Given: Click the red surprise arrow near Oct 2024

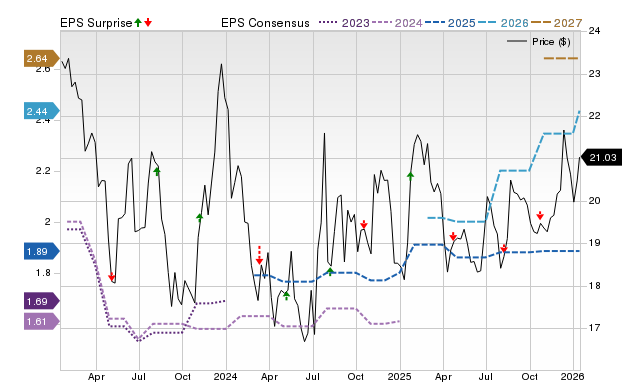Looking at the screenshot, I should pyautogui.click(x=364, y=224).
